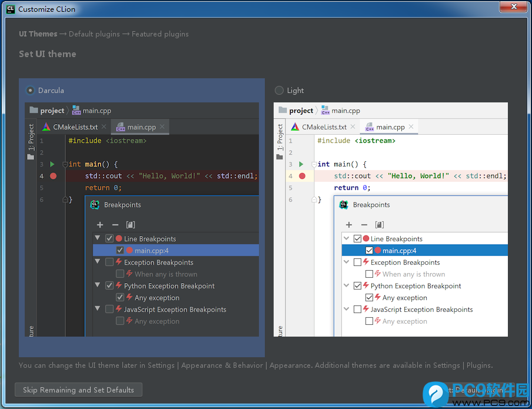Click Skip Remaining and Set Defaults button

78,390
